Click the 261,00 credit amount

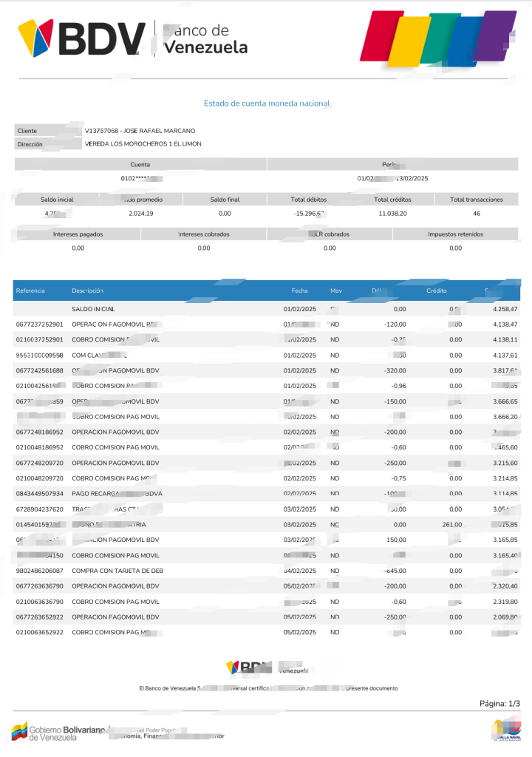pyautogui.click(x=452, y=524)
